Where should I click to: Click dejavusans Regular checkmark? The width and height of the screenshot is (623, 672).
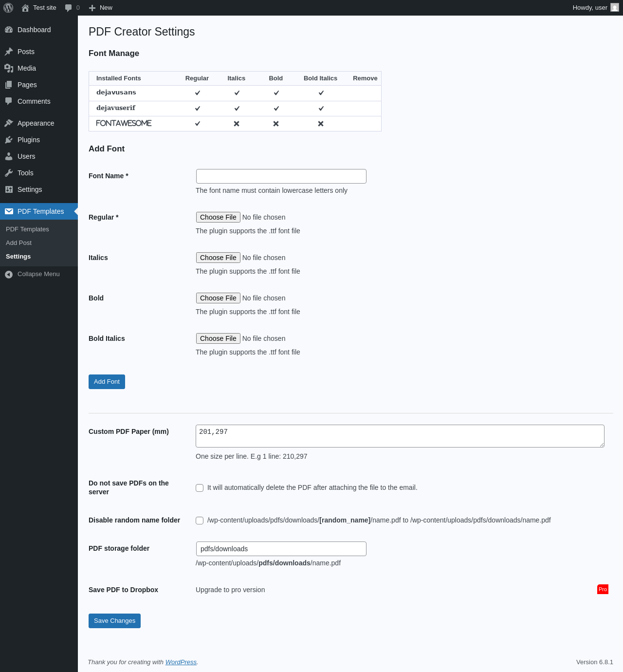[x=198, y=93]
